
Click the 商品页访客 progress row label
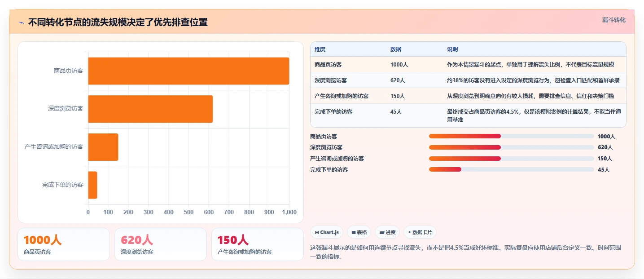point(324,136)
